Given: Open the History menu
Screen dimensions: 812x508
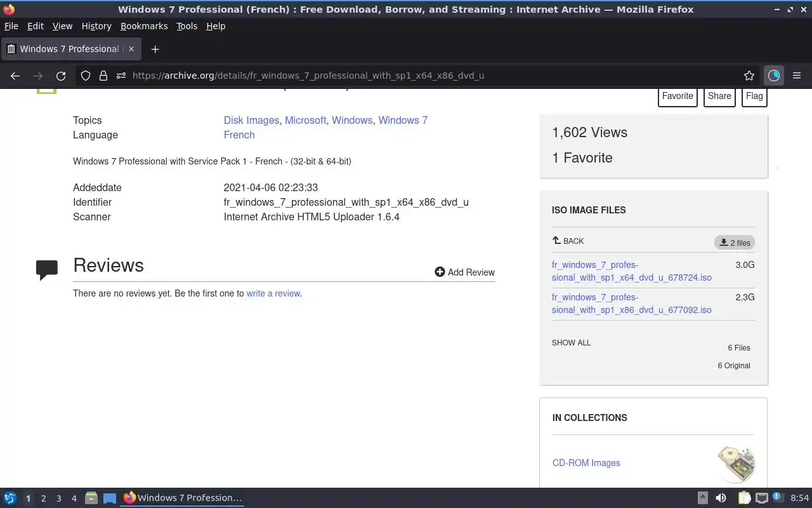Looking at the screenshot, I should (96, 26).
